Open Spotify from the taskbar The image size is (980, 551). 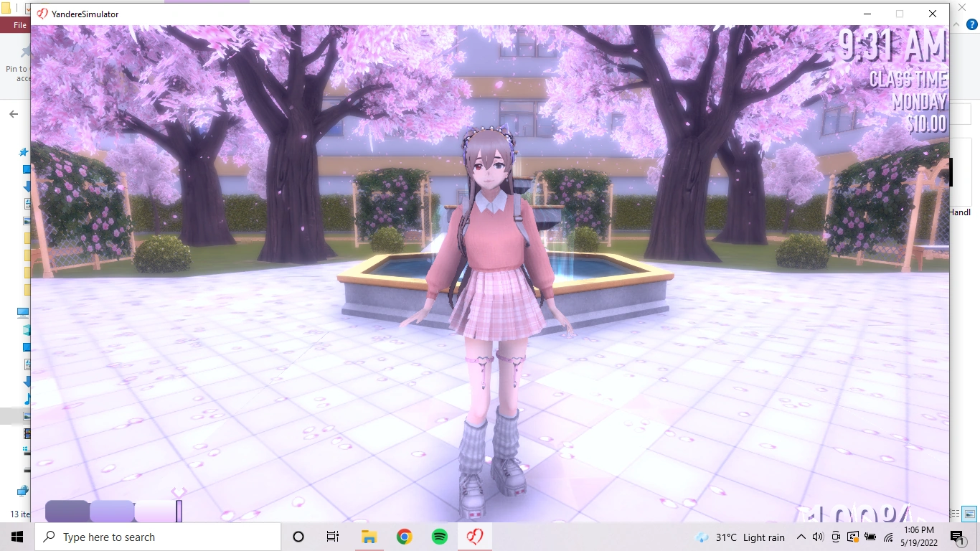438,536
